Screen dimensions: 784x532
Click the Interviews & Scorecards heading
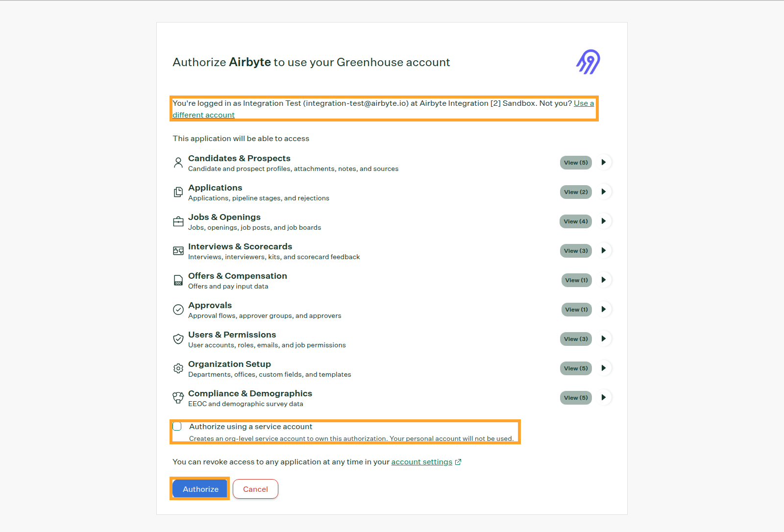[x=240, y=246]
